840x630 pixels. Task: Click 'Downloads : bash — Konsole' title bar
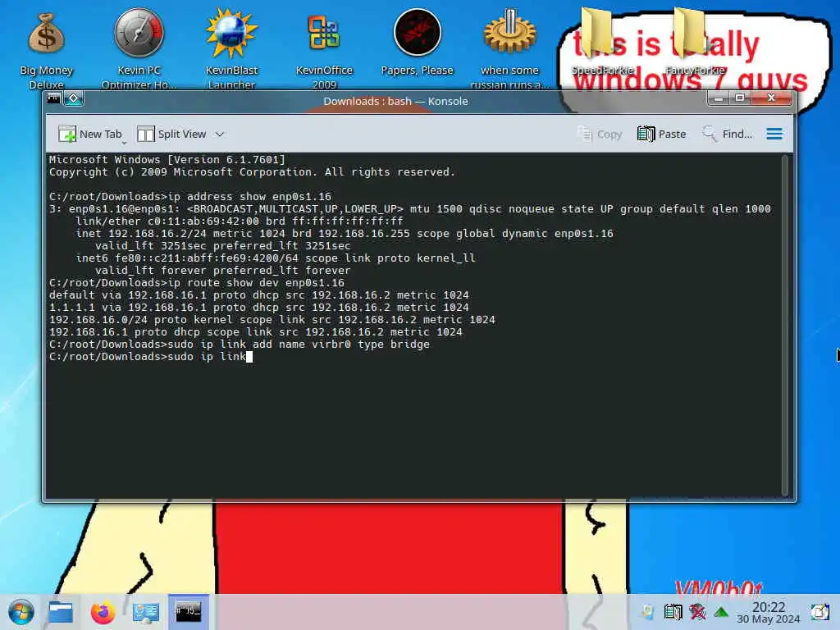point(395,101)
